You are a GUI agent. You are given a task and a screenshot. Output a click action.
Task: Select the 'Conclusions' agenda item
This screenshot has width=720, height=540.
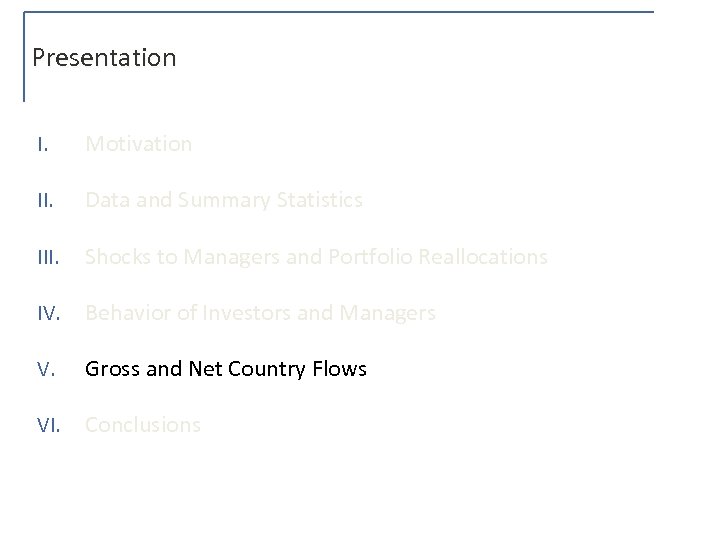(x=143, y=425)
